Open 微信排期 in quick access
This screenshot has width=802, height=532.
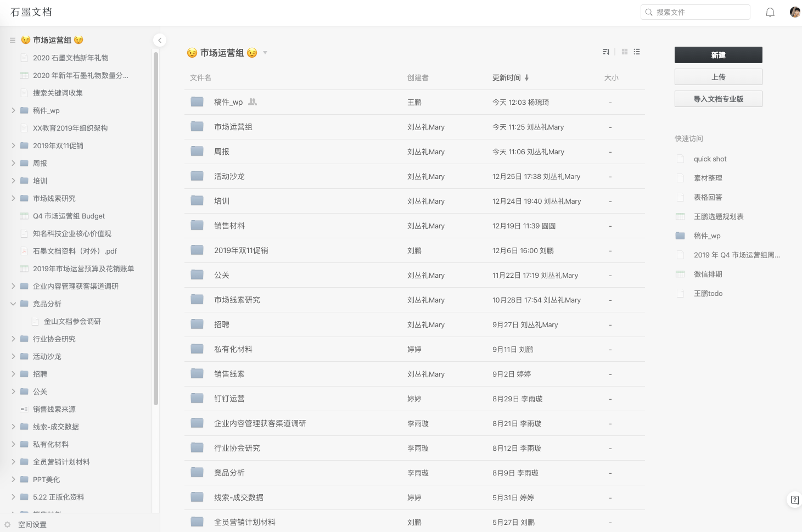(708, 274)
